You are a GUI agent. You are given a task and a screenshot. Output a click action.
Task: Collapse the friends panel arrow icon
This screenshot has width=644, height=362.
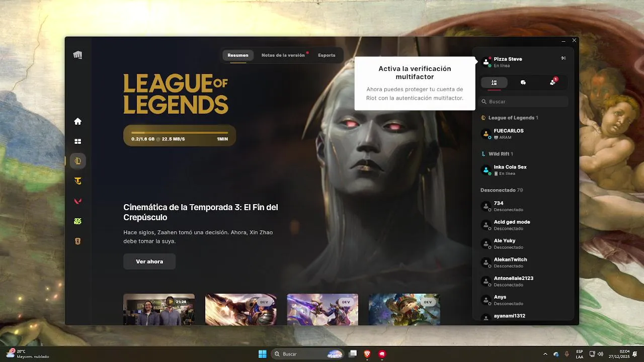tap(563, 58)
